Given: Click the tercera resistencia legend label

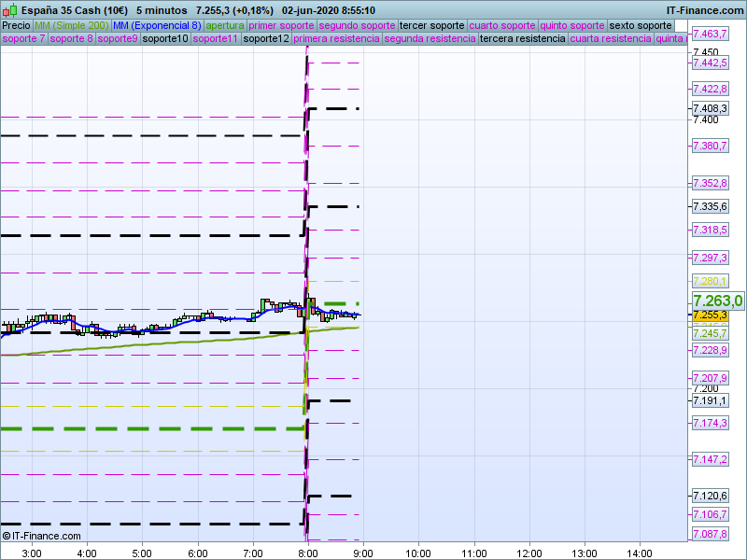Looking at the screenshot, I should tap(522, 39).
